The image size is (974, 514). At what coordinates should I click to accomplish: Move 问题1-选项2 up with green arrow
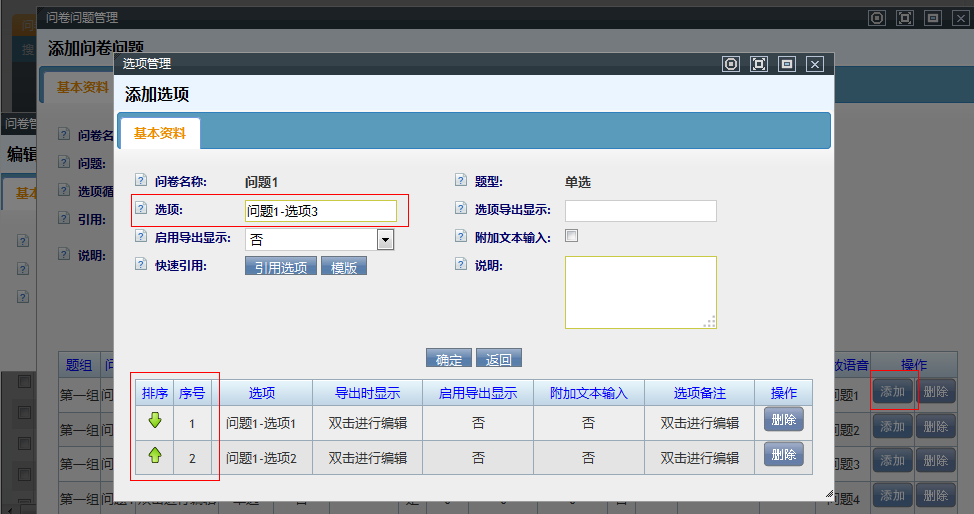154,457
